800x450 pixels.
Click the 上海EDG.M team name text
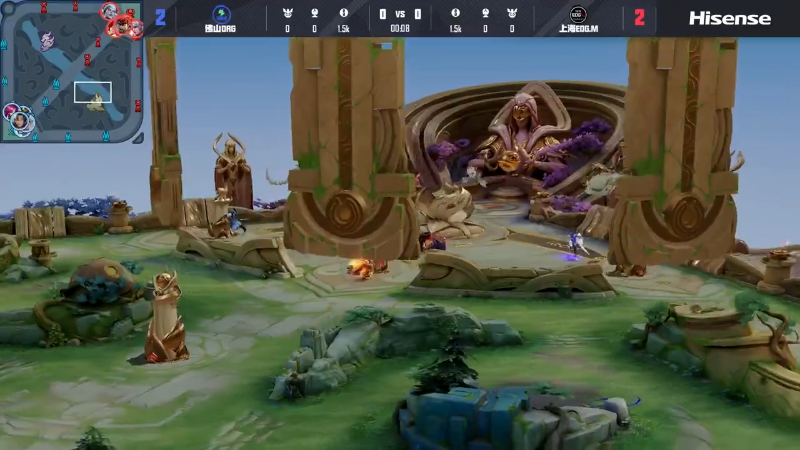click(578, 29)
